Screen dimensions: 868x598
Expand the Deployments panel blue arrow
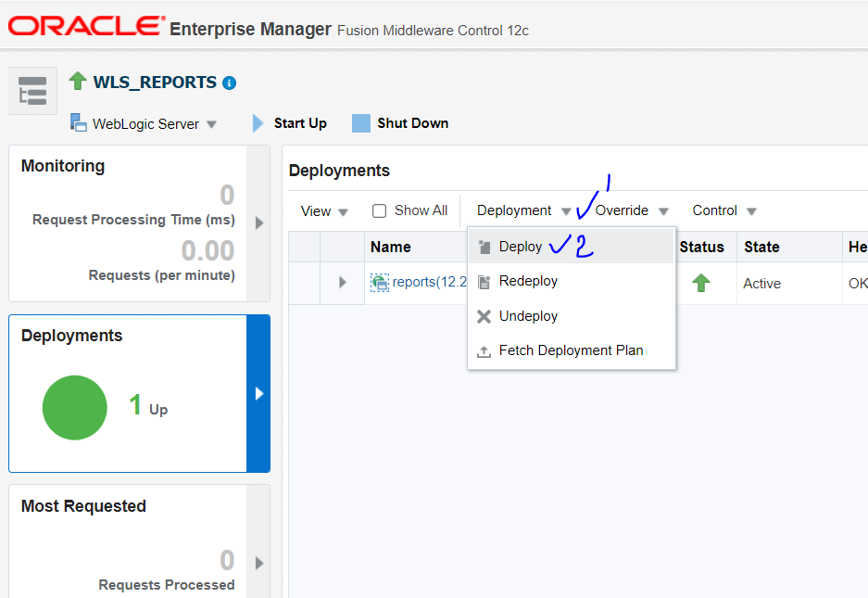point(258,393)
